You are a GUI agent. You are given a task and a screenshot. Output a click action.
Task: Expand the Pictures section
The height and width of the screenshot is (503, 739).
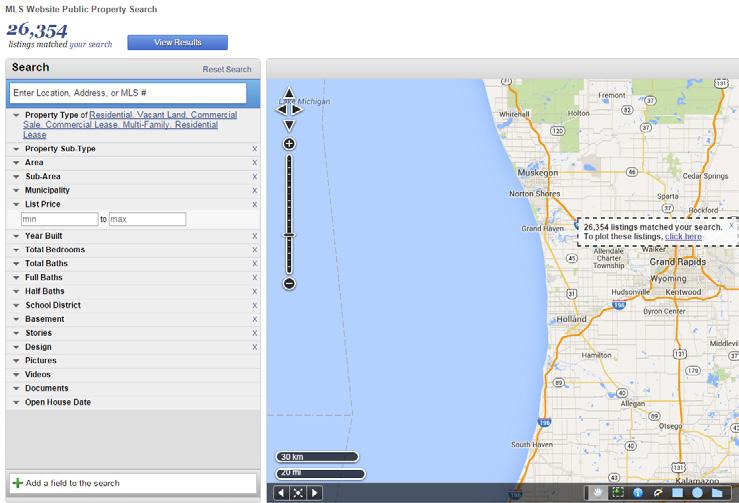pyautogui.click(x=16, y=361)
